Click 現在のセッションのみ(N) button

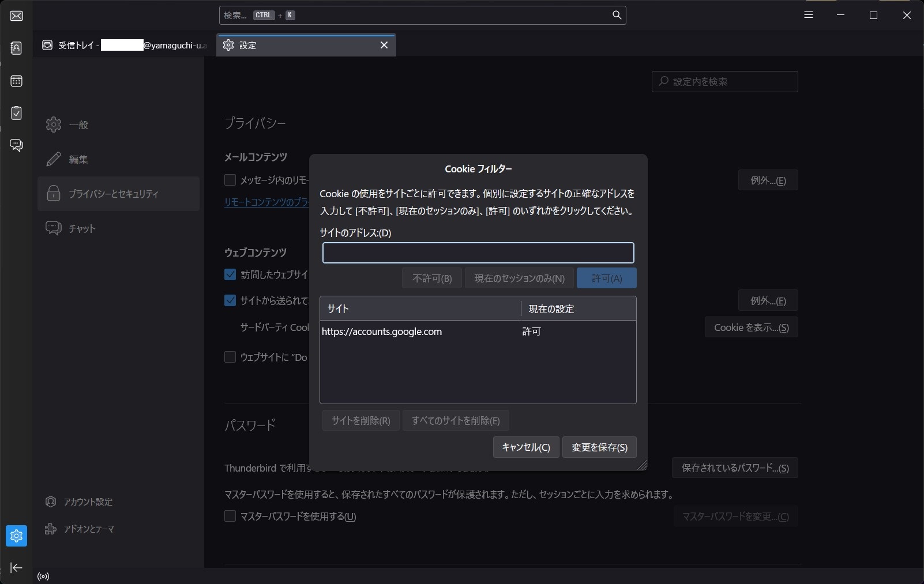519,278
